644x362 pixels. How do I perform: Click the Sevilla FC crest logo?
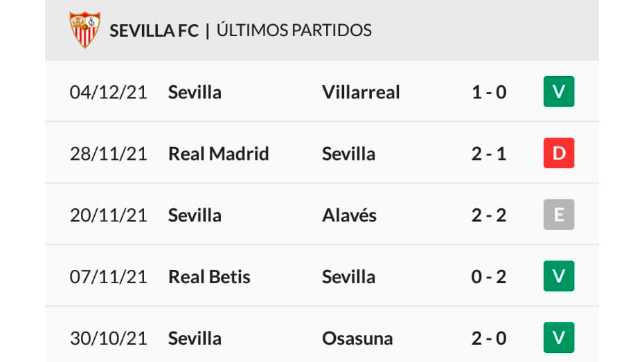coord(84,30)
